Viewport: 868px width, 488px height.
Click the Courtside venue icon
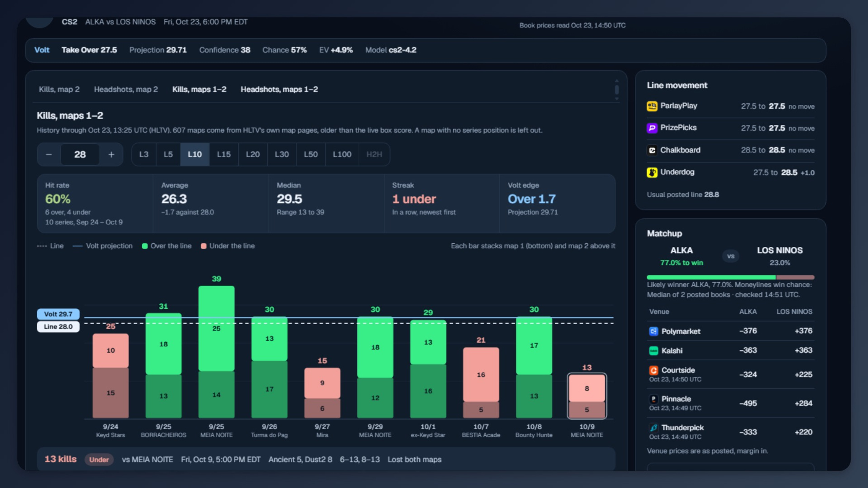[653, 370]
